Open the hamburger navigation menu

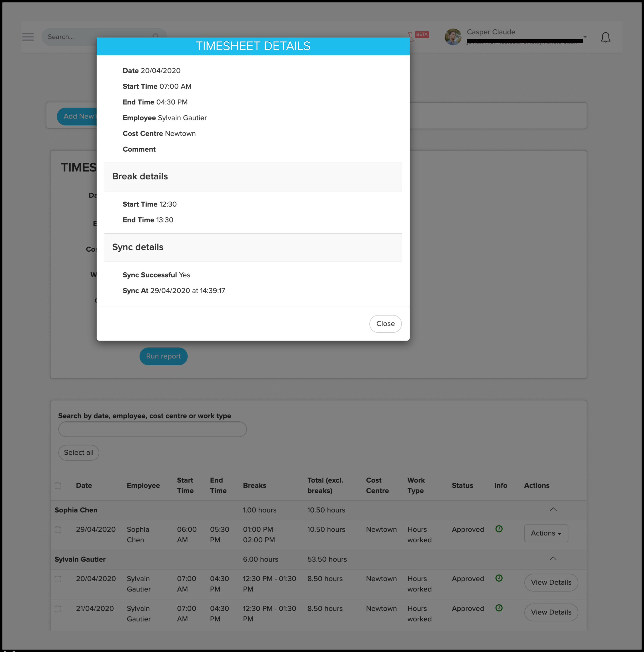click(28, 37)
